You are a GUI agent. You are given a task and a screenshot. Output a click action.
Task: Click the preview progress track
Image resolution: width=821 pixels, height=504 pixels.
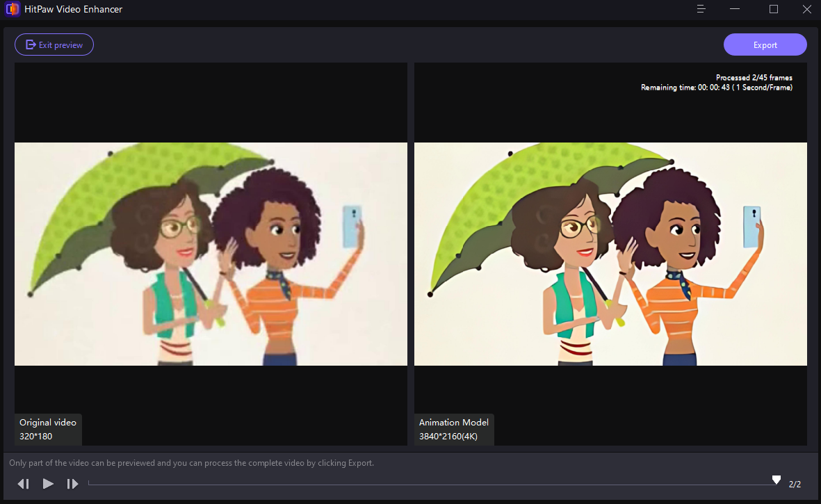434,485
